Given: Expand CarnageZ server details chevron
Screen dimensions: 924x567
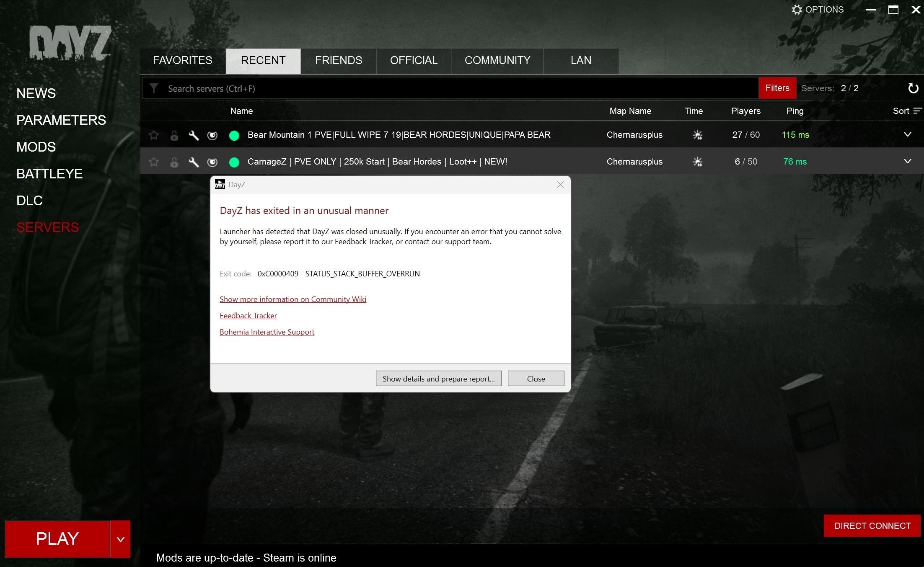Looking at the screenshot, I should tap(907, 161).
